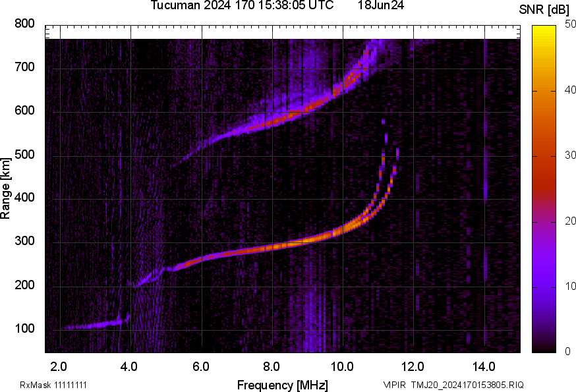This screenshot has height=392, width=576.
Task: Click the range tick label '200'
Action: click(x=24, y=285)
